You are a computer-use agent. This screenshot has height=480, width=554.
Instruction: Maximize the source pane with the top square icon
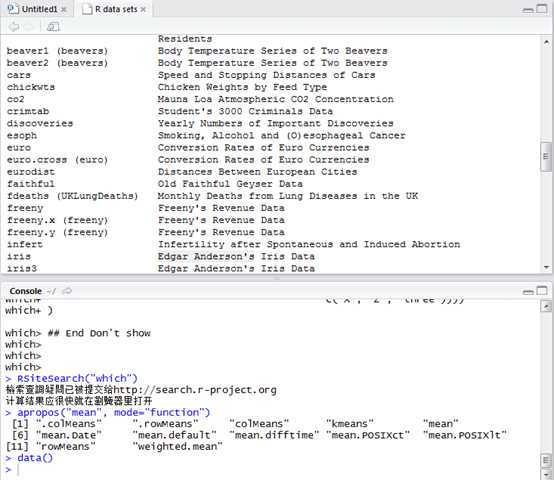click(542, 8)
